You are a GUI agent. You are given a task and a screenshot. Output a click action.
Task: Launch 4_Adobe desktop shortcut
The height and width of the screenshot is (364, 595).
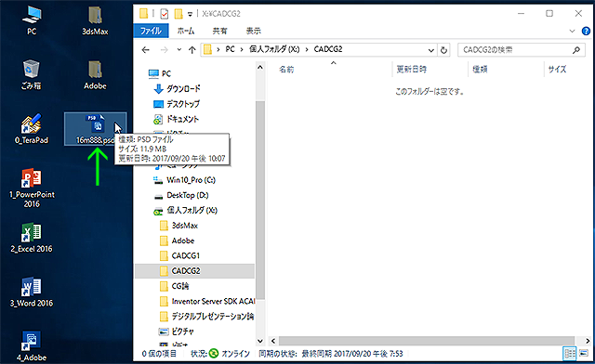(x=32, y=346)
